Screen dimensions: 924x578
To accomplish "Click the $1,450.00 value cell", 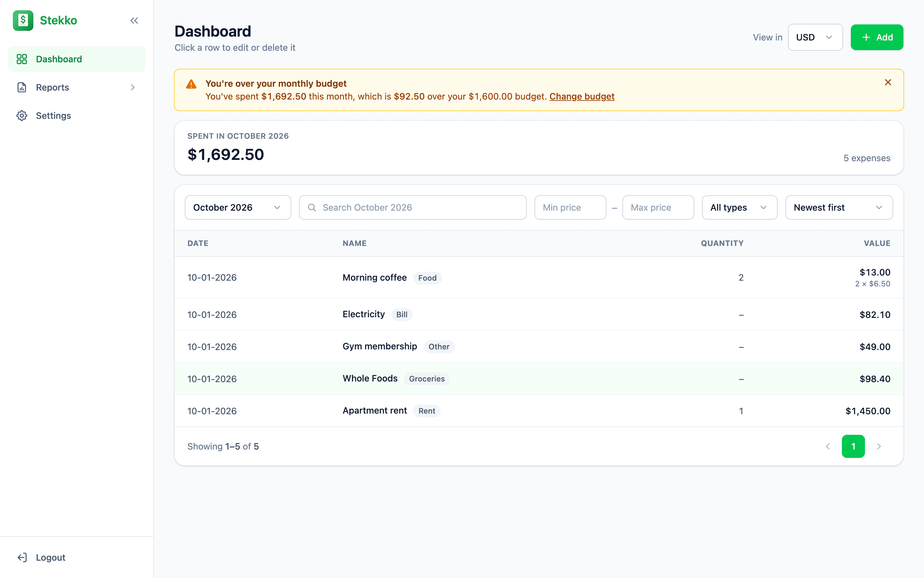I will pos(868,411).
